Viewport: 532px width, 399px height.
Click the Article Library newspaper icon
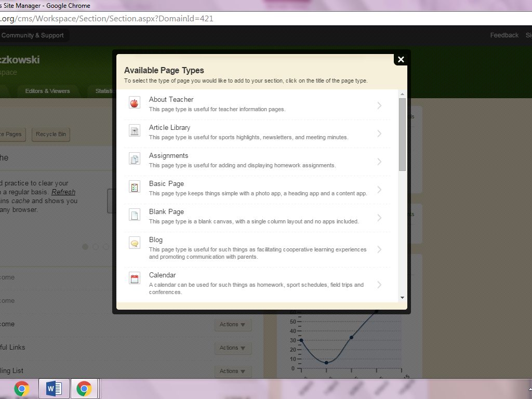click(135, 131)
